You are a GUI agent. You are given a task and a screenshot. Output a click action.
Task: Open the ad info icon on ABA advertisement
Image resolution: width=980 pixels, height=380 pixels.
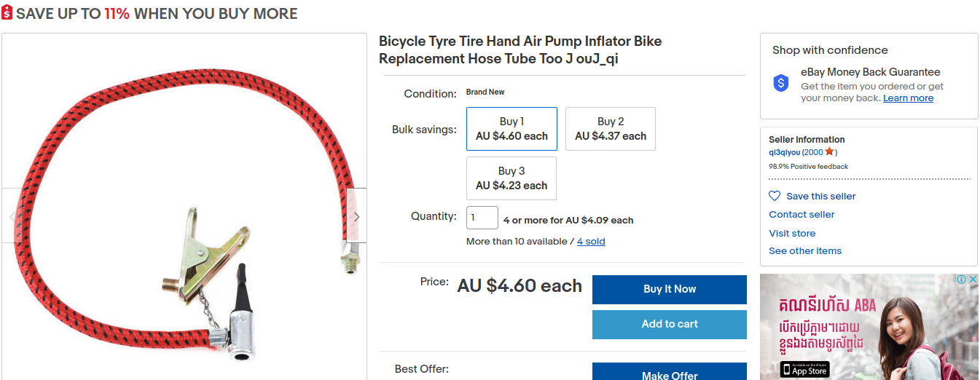[960, 280]
